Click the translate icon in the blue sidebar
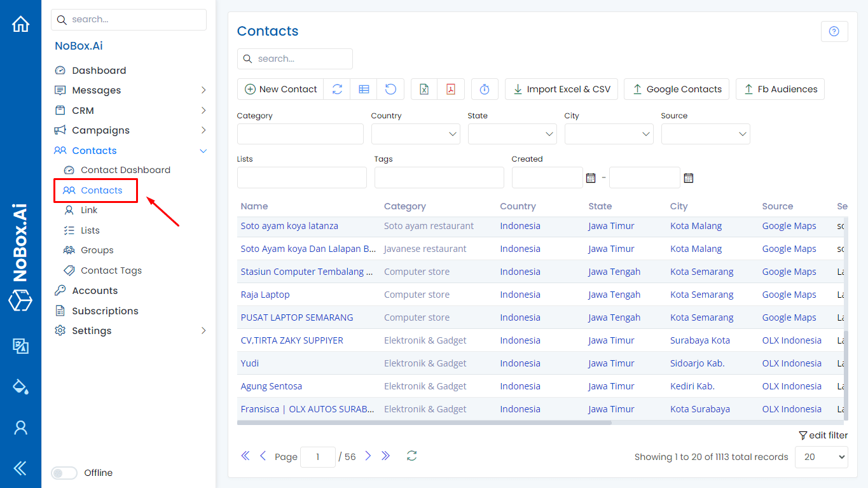This screenshot has width=868, height=488. point(20,346)
